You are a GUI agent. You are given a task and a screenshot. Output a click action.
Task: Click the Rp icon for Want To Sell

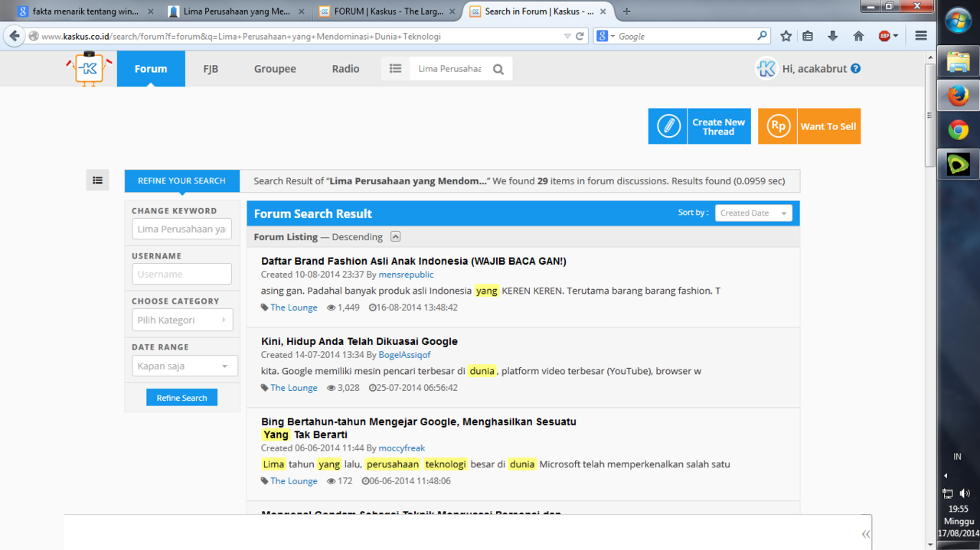tap(778, 126)
